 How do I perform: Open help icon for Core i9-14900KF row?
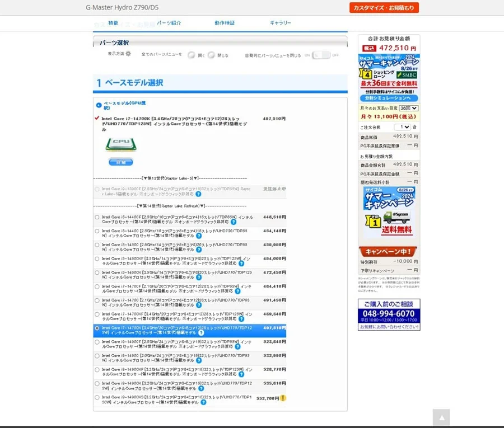tap(241, 374)
